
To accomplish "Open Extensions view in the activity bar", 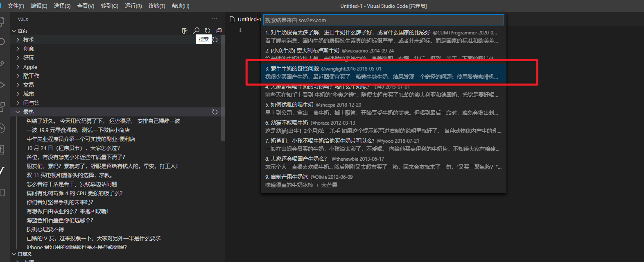I will (2, 107).
